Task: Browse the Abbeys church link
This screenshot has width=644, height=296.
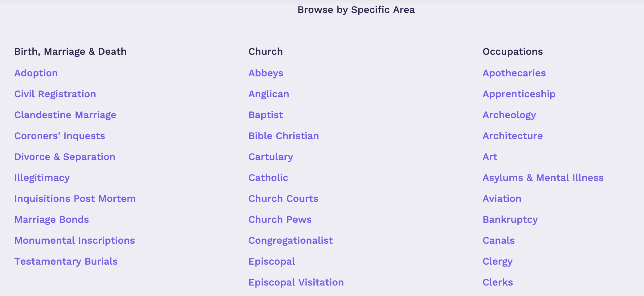Action: 266,73
